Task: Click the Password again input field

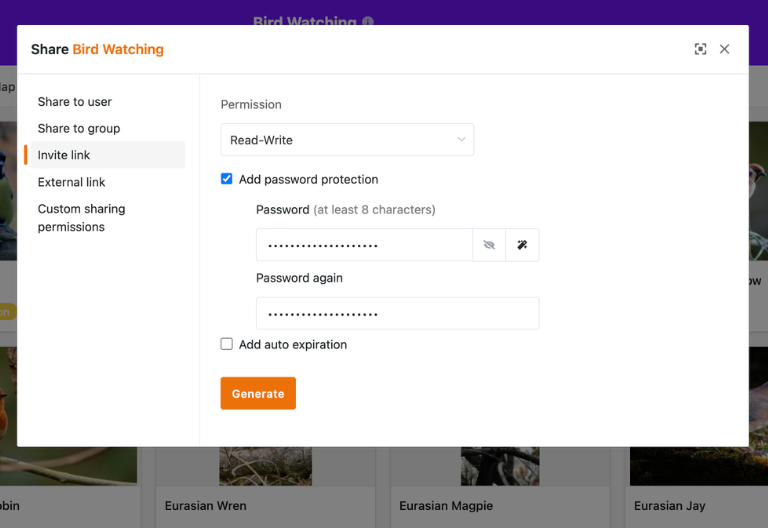Action: pos(398,313)
